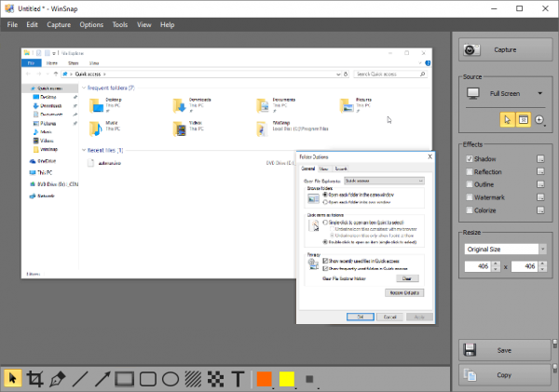Screen dimensions: 559x392
Task: Click the camera icon on Capture button
Action: (471, 49)
